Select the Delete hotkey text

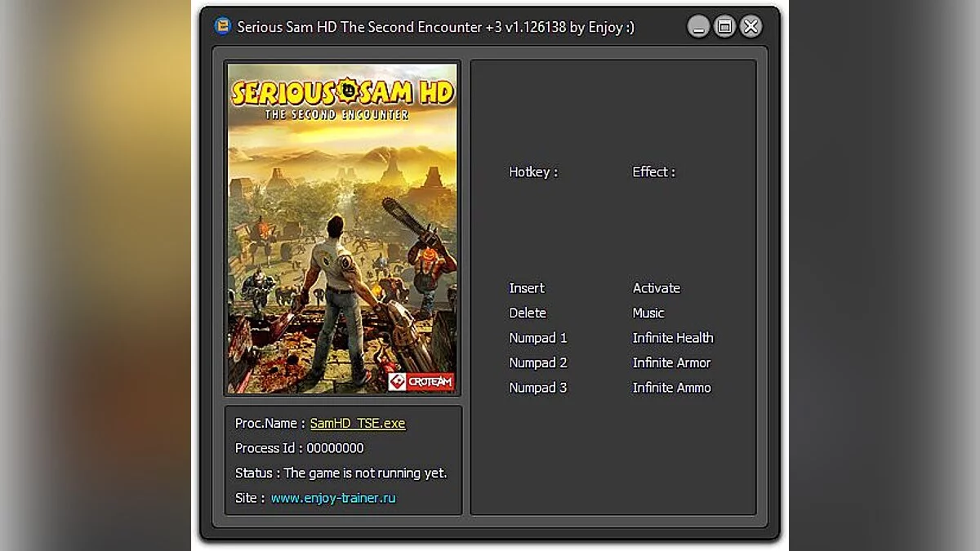(x=528, y=313)
